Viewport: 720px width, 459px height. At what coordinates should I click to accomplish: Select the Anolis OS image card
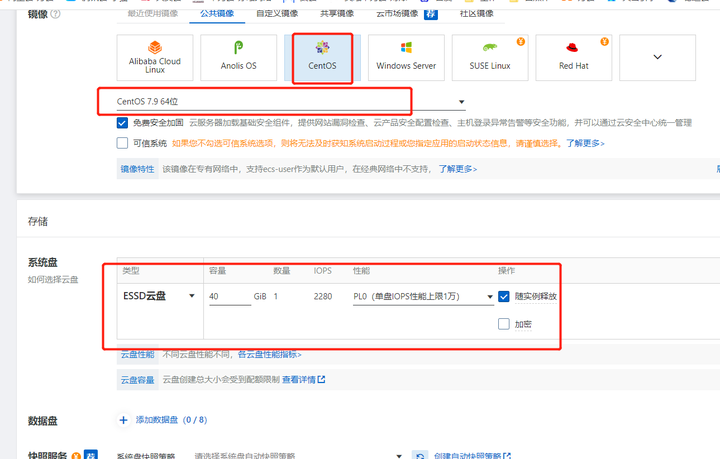click(x=238, y=58)
